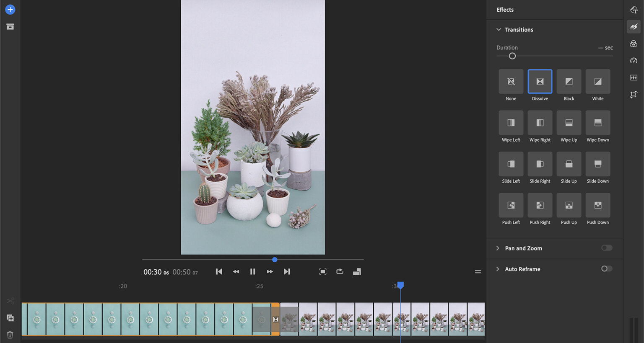This screenshot has height=343, width=644.
Task: Open the Crop and Transform panel icon
Action: point(634,95)
